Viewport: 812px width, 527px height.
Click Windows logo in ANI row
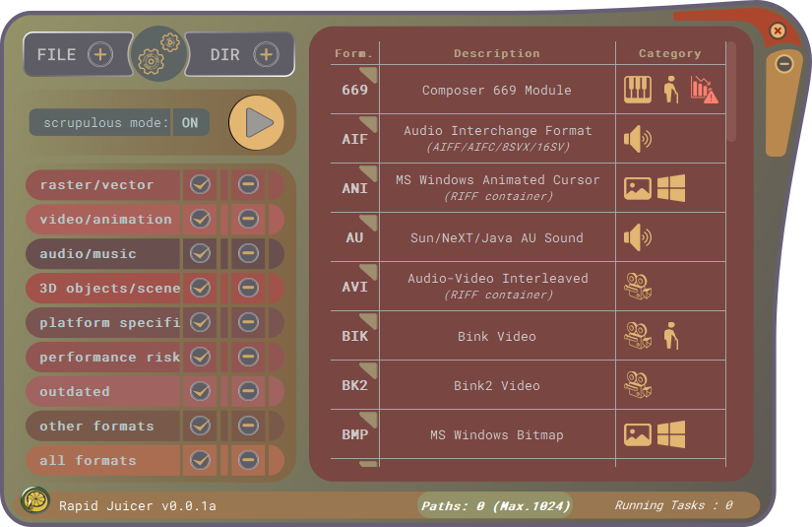[x=671, y=187]
